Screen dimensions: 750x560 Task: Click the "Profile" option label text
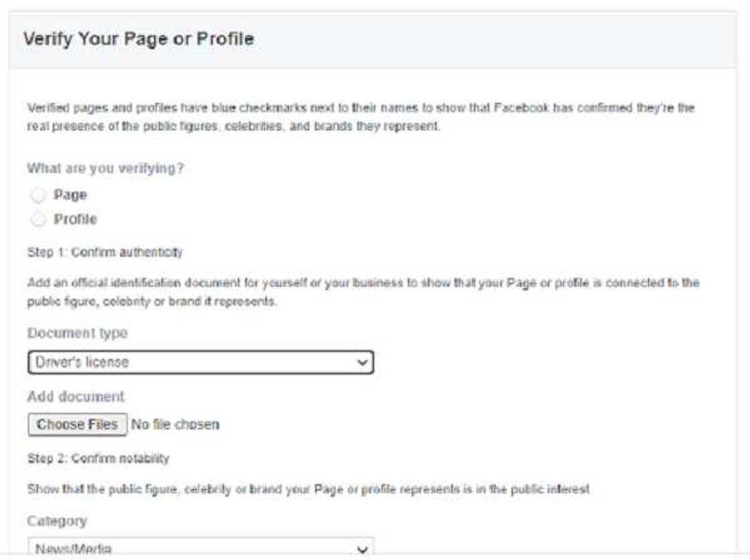click(75, 219)
